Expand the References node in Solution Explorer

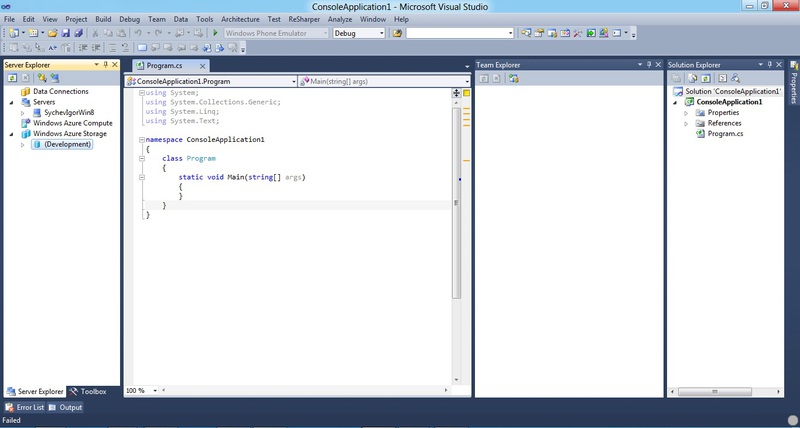tap(686, 123)
